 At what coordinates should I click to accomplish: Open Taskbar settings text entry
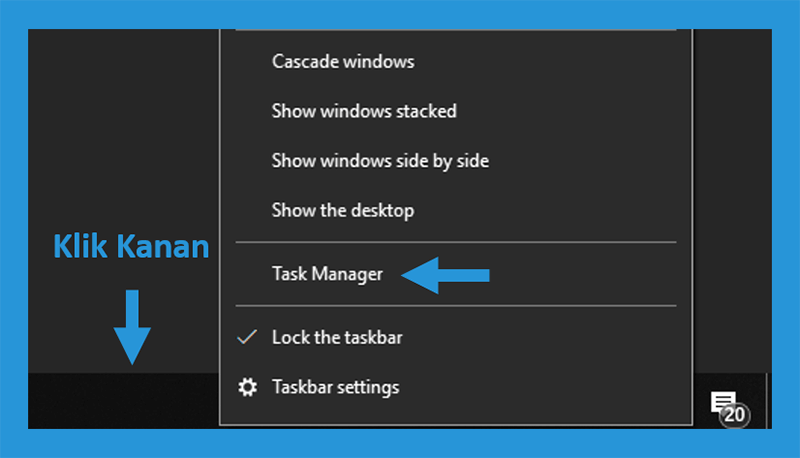[335, 387]
